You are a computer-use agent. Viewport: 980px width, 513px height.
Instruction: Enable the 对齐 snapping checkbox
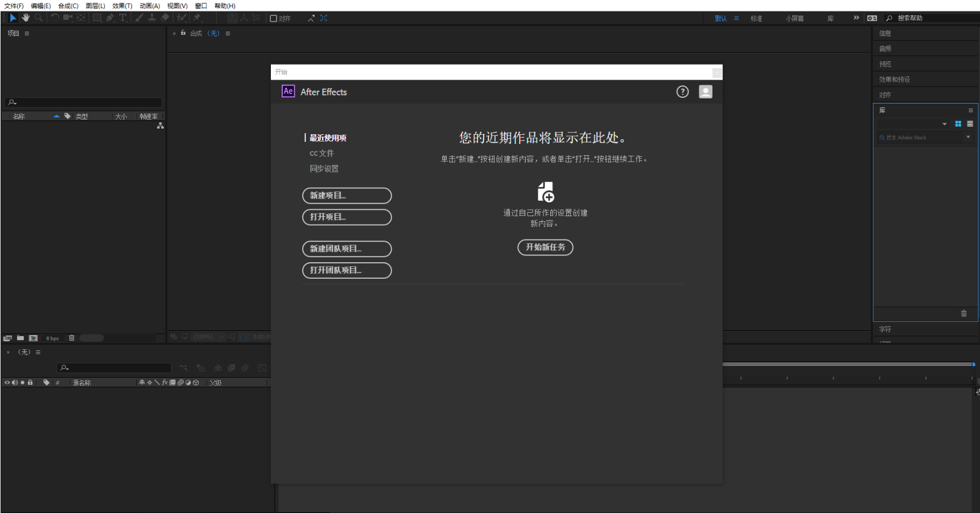273,18
